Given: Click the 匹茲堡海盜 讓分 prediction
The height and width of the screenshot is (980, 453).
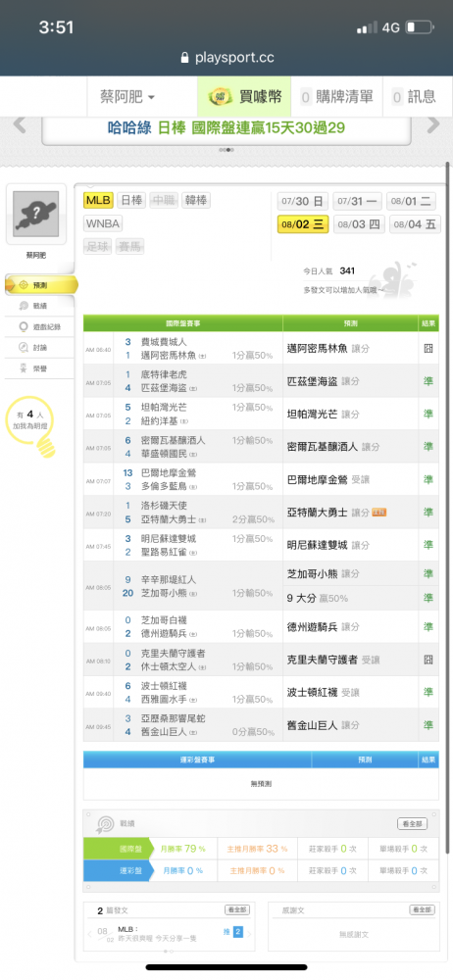Looking at the screenshot, I should tap(324, 381).
